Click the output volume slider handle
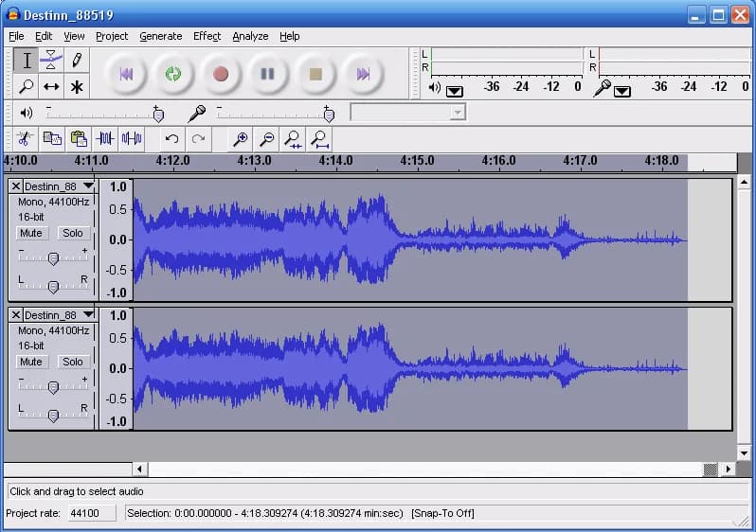The height and width of the screenshot is (532, 756). 158,115
